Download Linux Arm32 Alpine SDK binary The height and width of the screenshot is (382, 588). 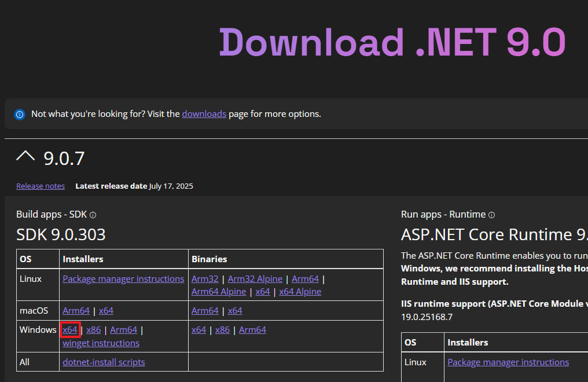255,278
